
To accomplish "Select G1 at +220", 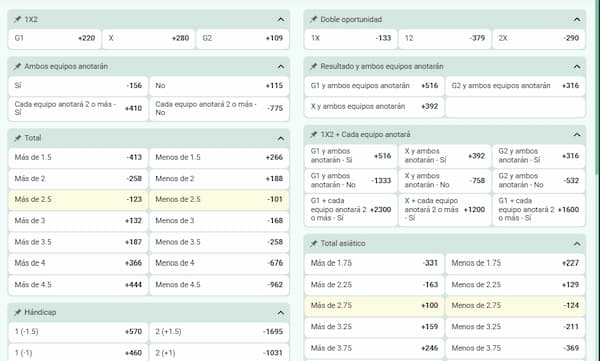I will click(55, 38).
